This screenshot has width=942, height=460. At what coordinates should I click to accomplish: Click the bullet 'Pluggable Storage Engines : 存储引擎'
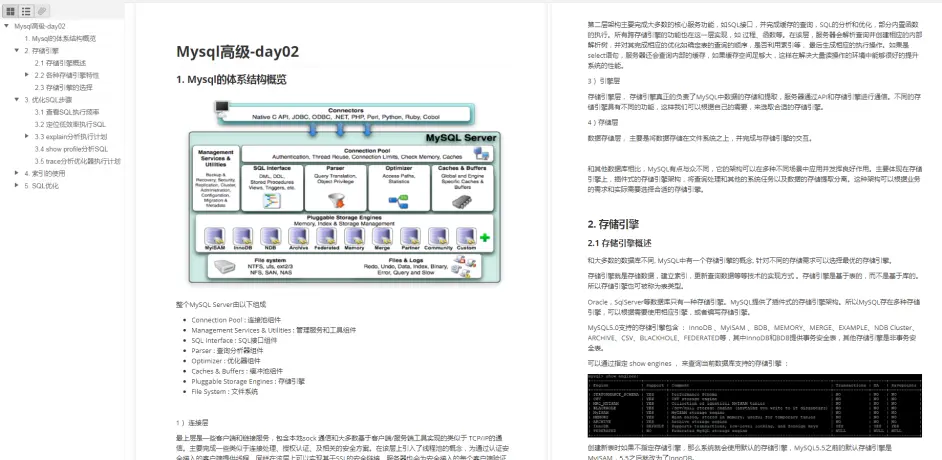pos(248,381)
